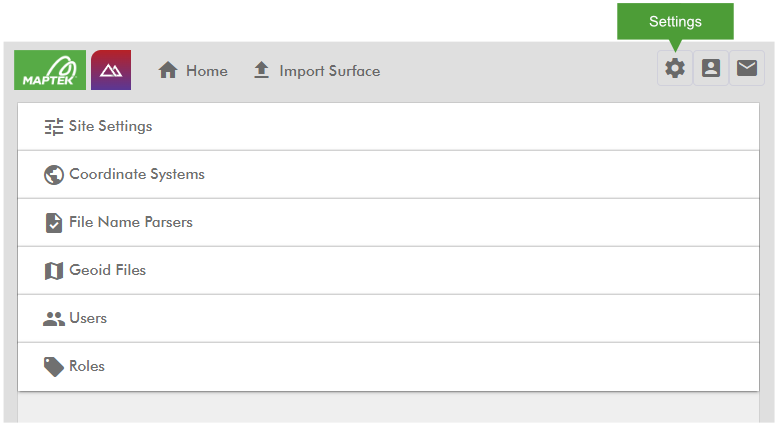
Task: Click the Users people icon
Action: 53,319
